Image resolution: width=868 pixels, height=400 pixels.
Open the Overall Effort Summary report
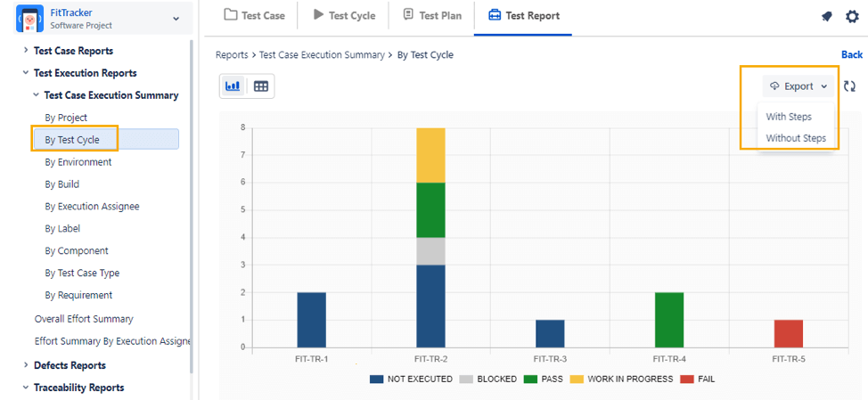(x=84, y=319)
